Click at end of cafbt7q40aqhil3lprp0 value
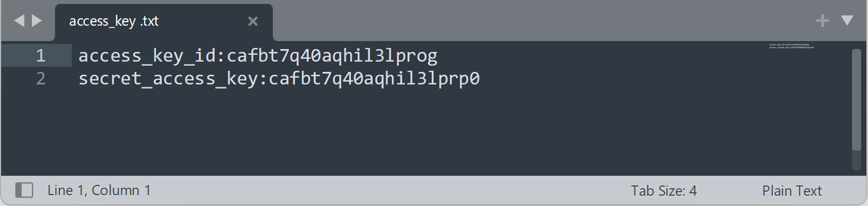The width and height of the screenshot is (868, 206). tap(480, 79)
